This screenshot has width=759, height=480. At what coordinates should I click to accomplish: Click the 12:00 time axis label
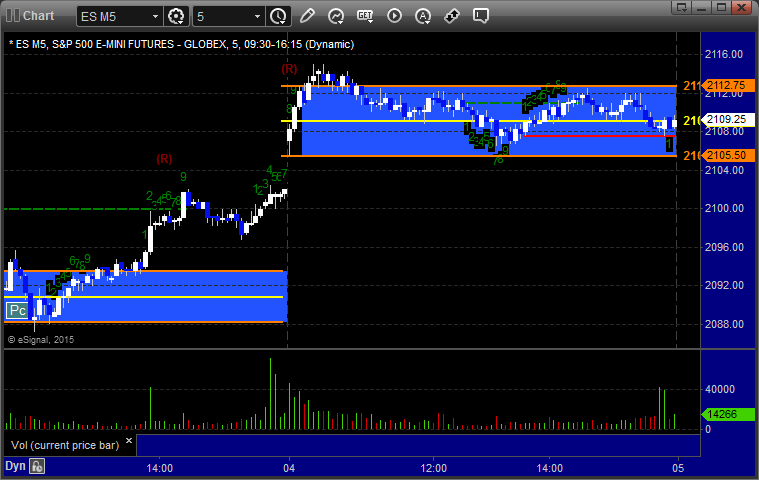pyautogui.click(x=433, y=468)
